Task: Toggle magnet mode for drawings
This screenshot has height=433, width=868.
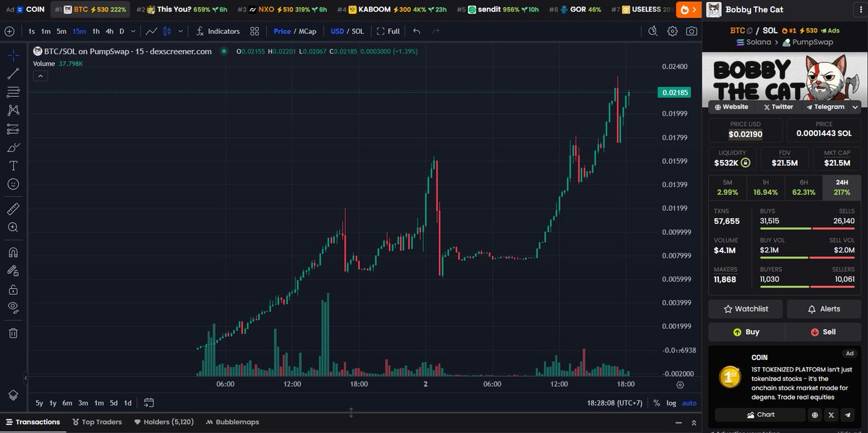Action: (13, 253)
